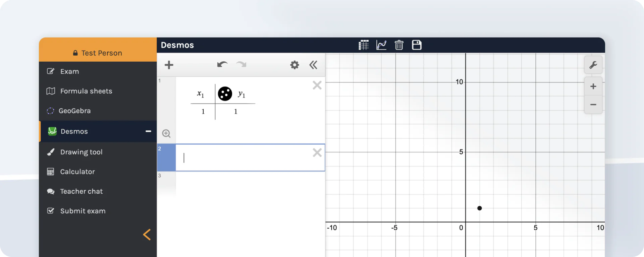Screen dimensions: 644x257
Task: Open Formula sheets
Action: (x=98, y=91)
